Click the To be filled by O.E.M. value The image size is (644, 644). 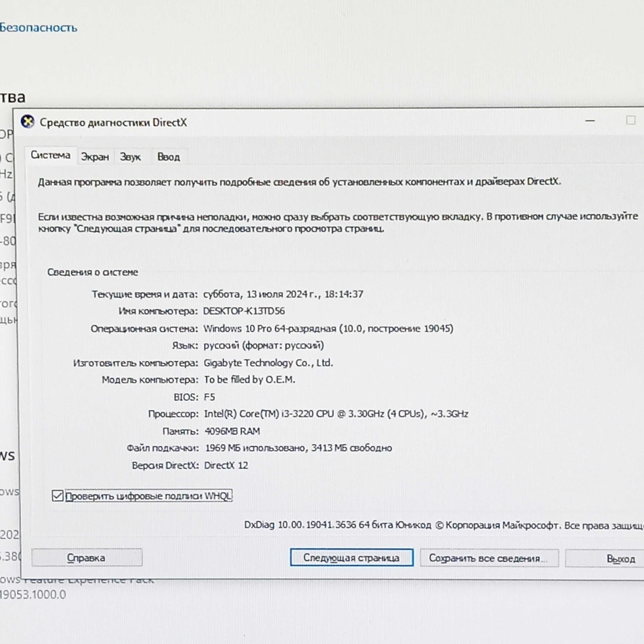pyautogui.click(x=250, y=380)
